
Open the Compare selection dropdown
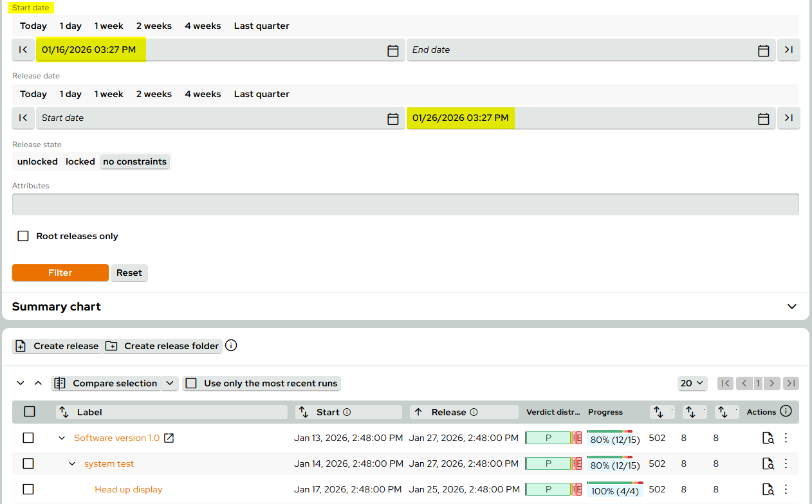coord(169,382)
